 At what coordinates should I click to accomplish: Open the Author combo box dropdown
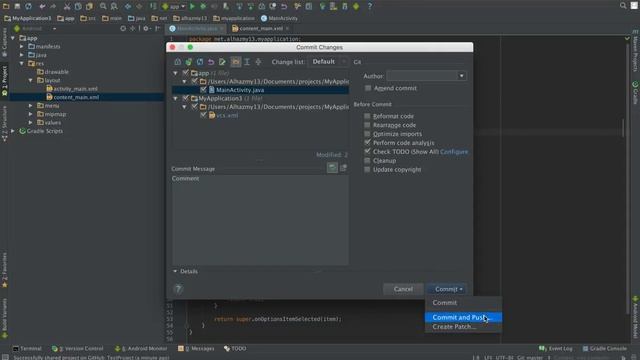tap(461, 76)
